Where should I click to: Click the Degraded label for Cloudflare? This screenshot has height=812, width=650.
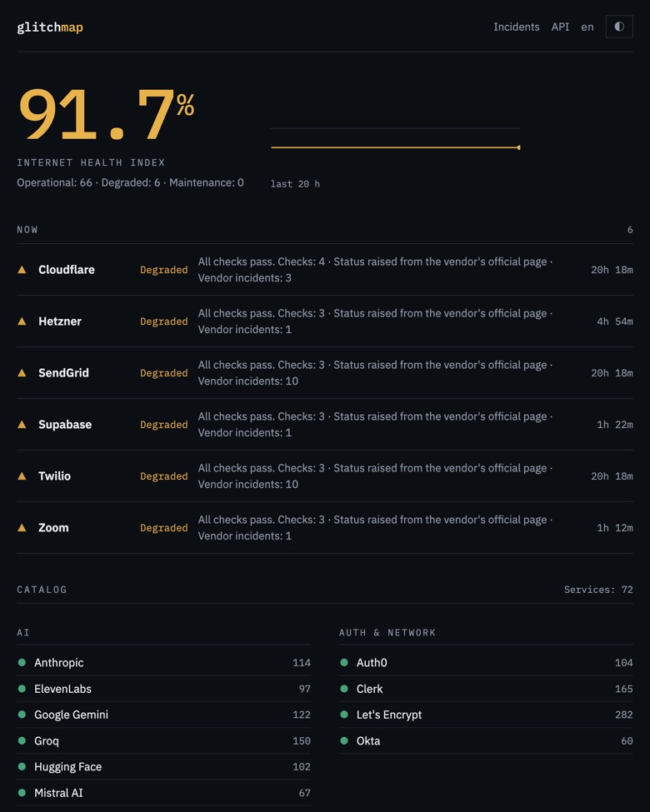164,270
